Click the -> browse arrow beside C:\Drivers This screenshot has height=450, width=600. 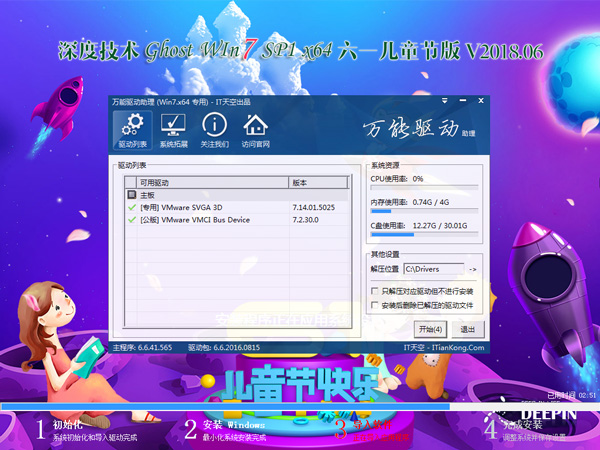point(473,269)
